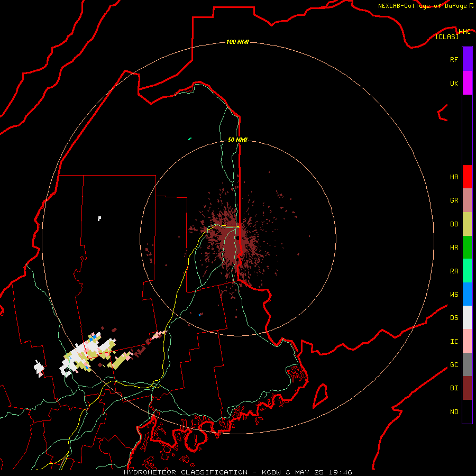Click the BD legend label

coord(454,224)
